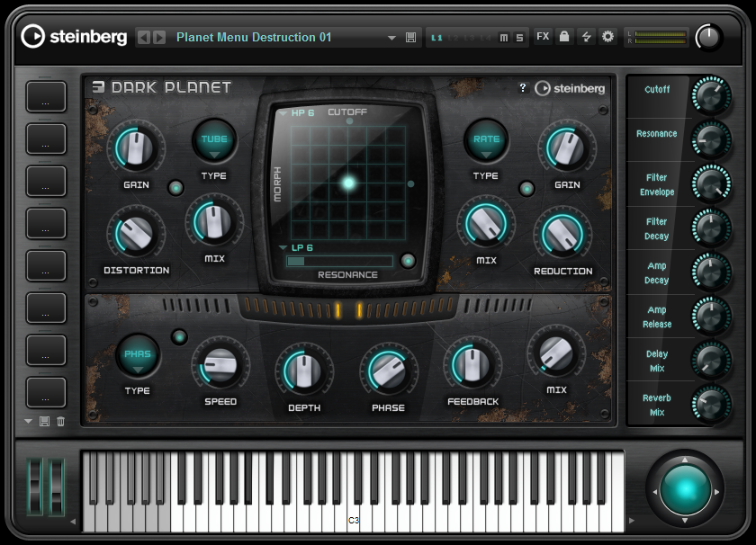Toggle the filter on/off LED near Resonance

tap(409, 261)
